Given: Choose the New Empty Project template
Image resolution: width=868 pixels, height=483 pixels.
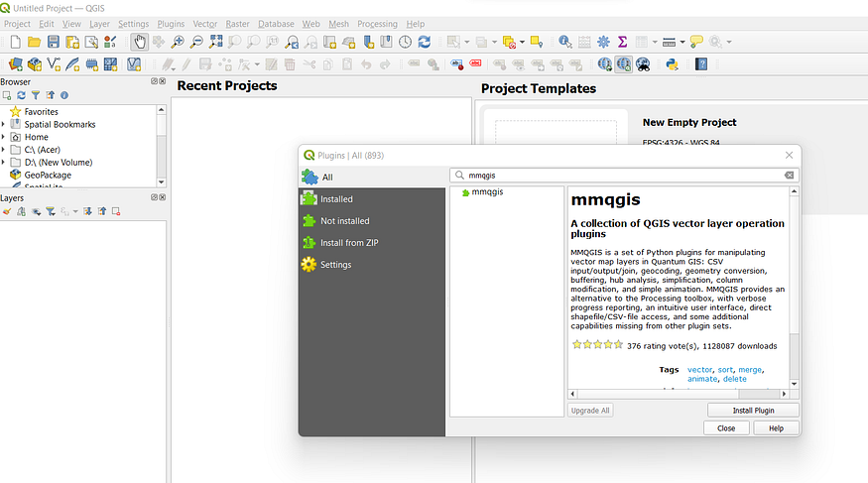Looking at the screenshot, I should 689,122.
